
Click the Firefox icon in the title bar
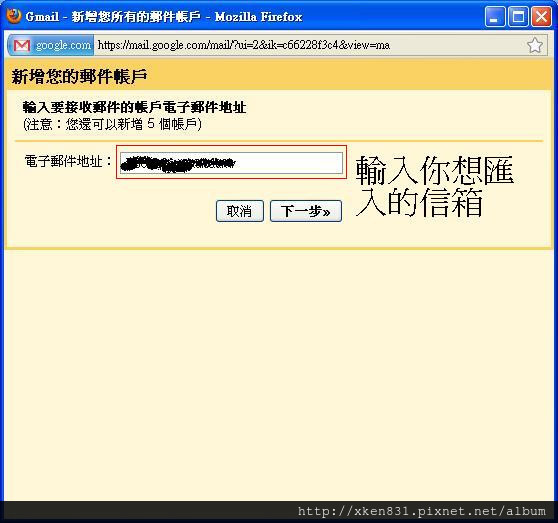[x=14, y=16]
